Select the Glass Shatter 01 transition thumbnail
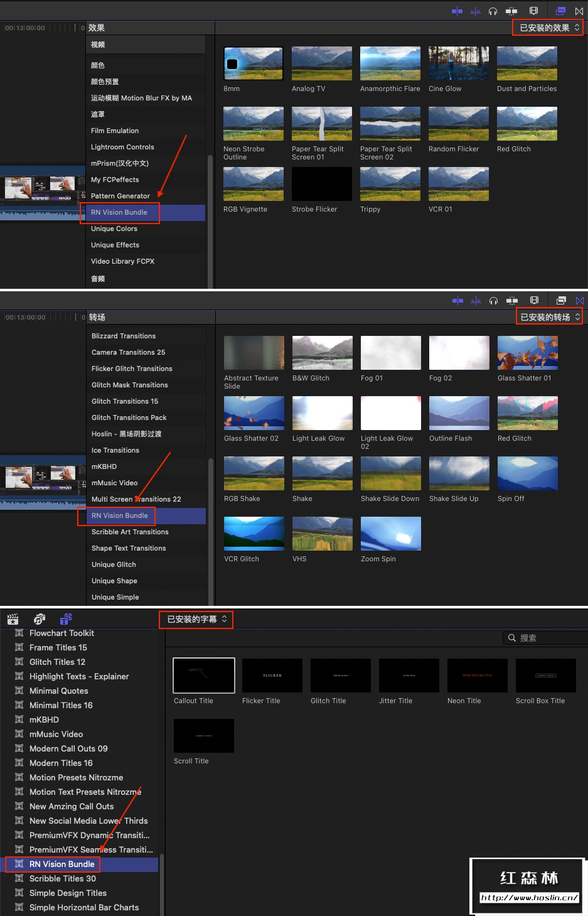The image size is (588, 916). coord(528,353)
